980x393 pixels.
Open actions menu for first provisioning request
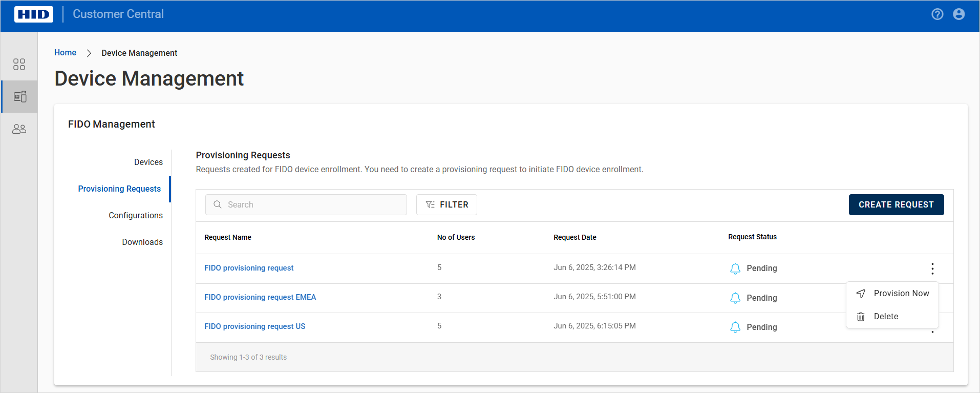(932, 268)
